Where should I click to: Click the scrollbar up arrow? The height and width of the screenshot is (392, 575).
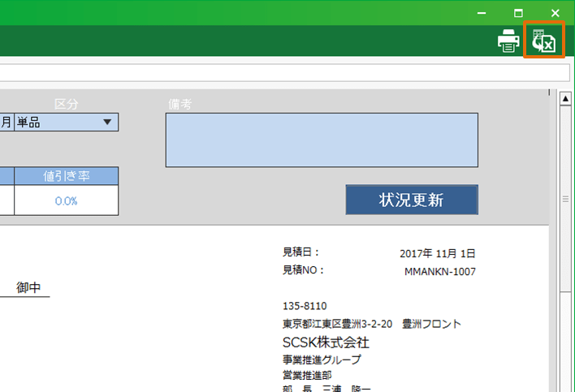[565, 99]
